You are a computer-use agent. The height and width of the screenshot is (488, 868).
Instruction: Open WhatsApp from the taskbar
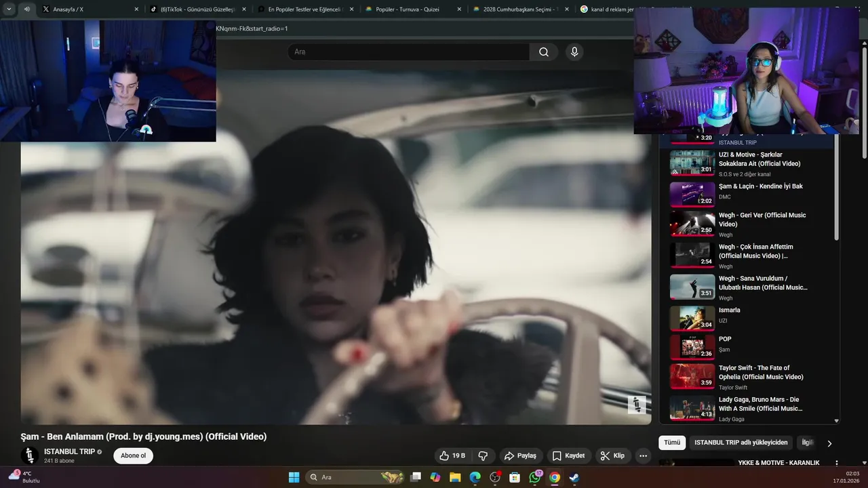(535, 477)
